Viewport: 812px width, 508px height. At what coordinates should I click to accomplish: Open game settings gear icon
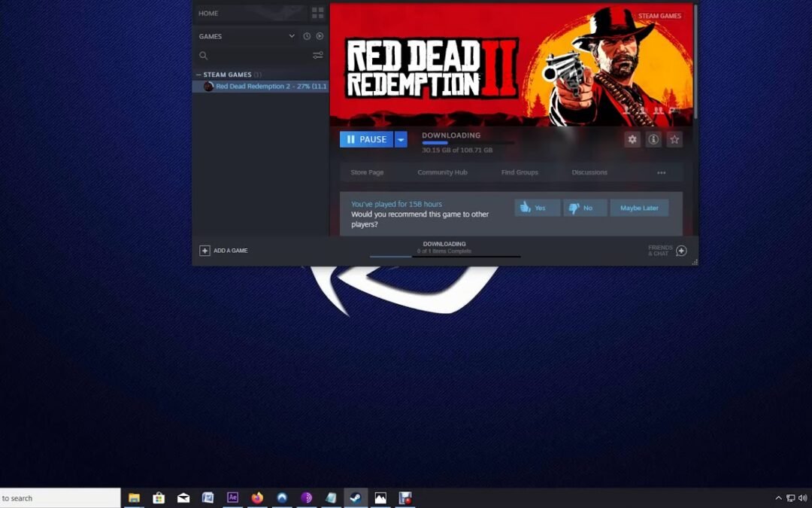pyautogui.click(x=632, y=139)
